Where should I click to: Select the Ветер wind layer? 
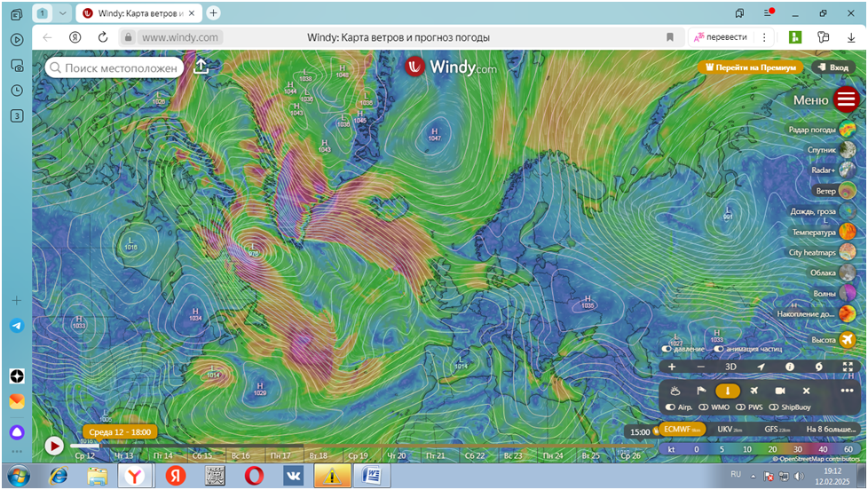(848, 191)
